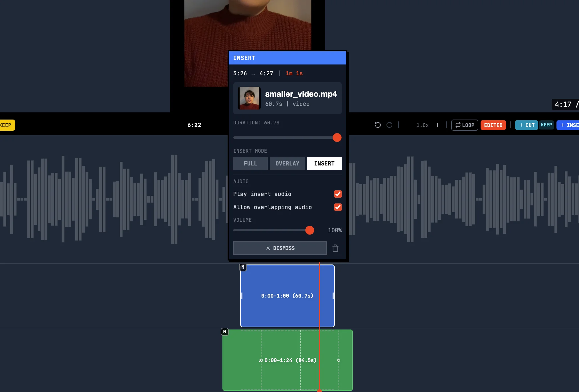The image size is (579, 392).
Task: Decrease playback speed with minus icon
Action: tap(408, 125)
